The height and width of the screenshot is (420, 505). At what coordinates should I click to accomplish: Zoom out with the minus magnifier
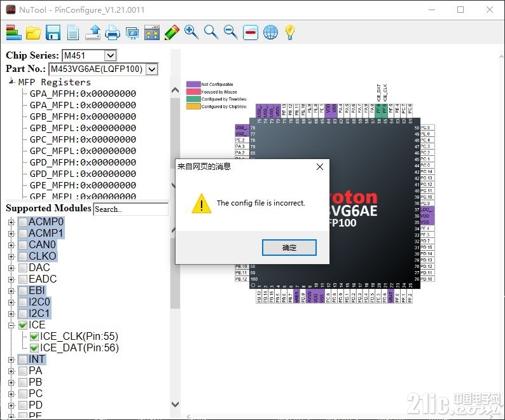(x=231, y=32)
